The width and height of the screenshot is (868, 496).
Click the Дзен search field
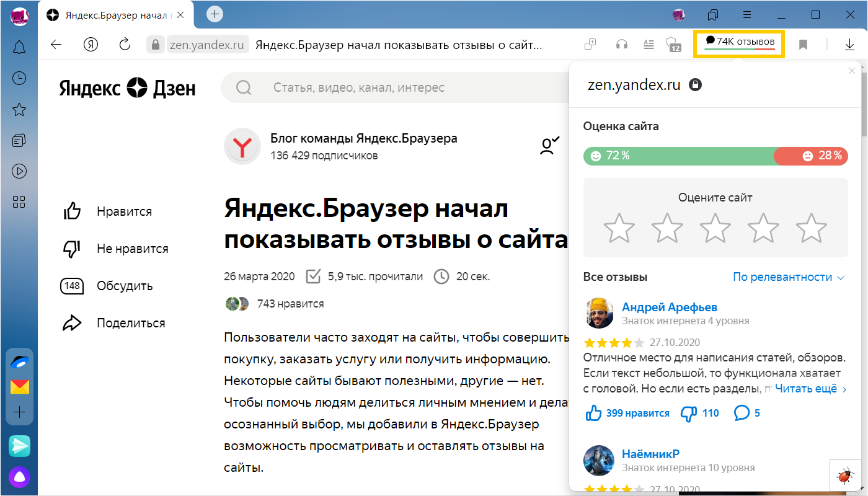[x=394, y=87]
